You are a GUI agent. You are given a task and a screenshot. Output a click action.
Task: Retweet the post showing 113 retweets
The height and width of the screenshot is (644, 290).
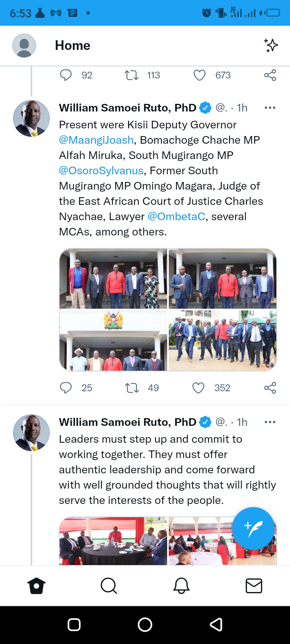[x=132, y=75]
